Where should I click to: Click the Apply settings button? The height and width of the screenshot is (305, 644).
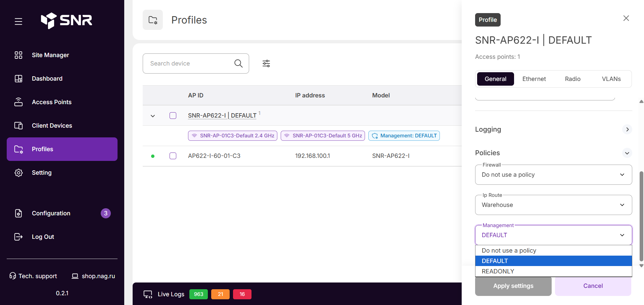click(x=513, y=286)
